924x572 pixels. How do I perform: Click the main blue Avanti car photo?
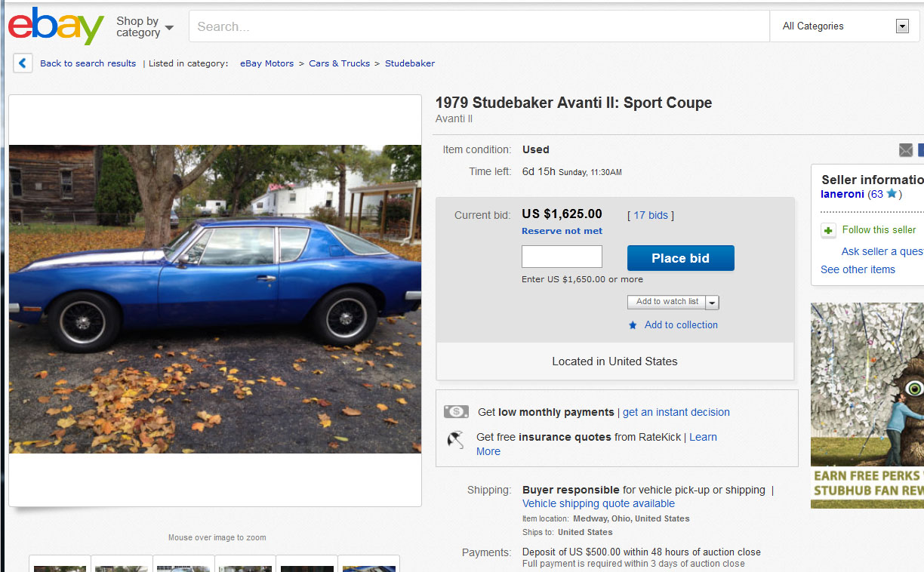[x=215, y=299]
